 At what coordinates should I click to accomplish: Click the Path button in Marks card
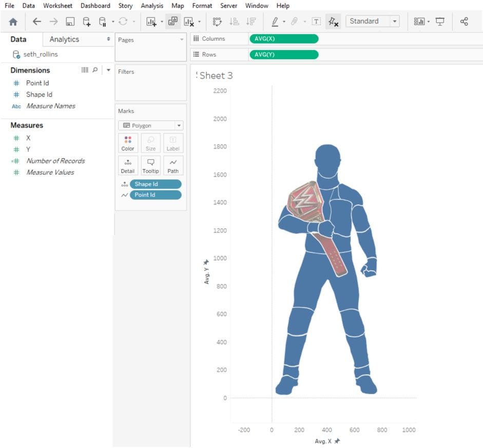click(x=173, y=165)
